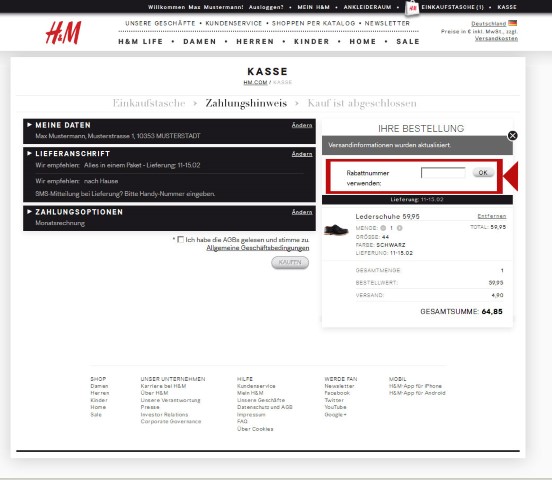Click Deutschland country link
Screen dimensions: 552x480
click(x=489, y=24)
